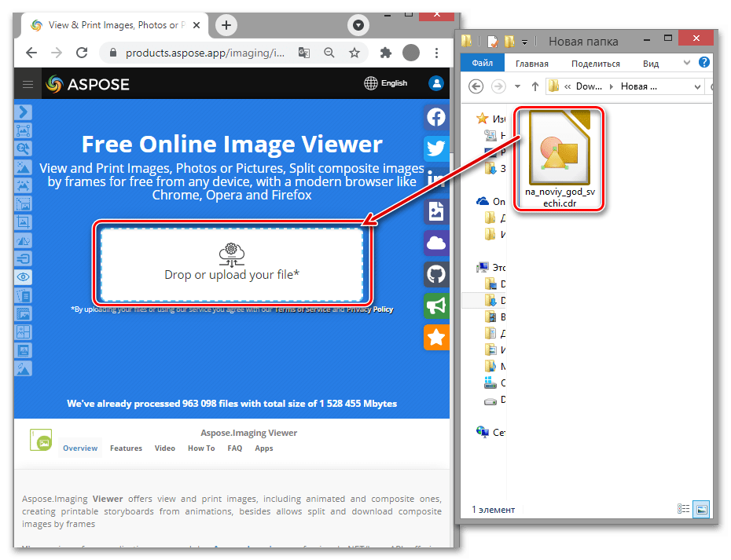Switch to the FAQ tab
The image size is (731, 560).
(x=235, y=448)
